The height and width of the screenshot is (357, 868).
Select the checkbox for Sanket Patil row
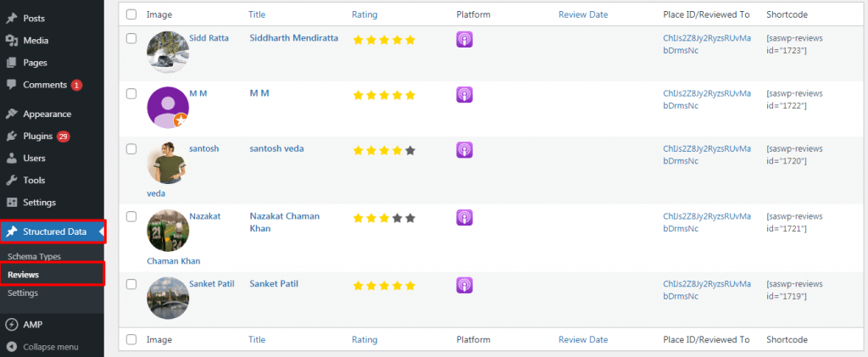pos(131,284)
